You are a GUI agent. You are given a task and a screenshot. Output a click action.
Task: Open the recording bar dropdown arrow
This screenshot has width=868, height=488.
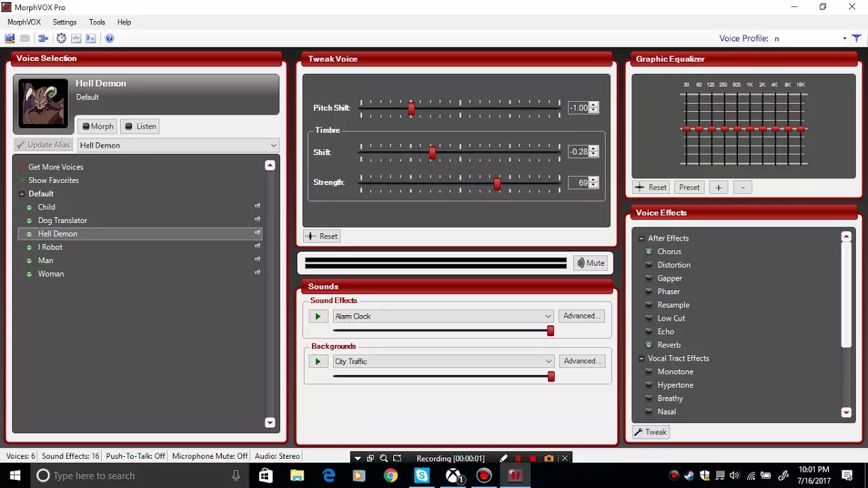pyautogui.click(x=357, y=458)
